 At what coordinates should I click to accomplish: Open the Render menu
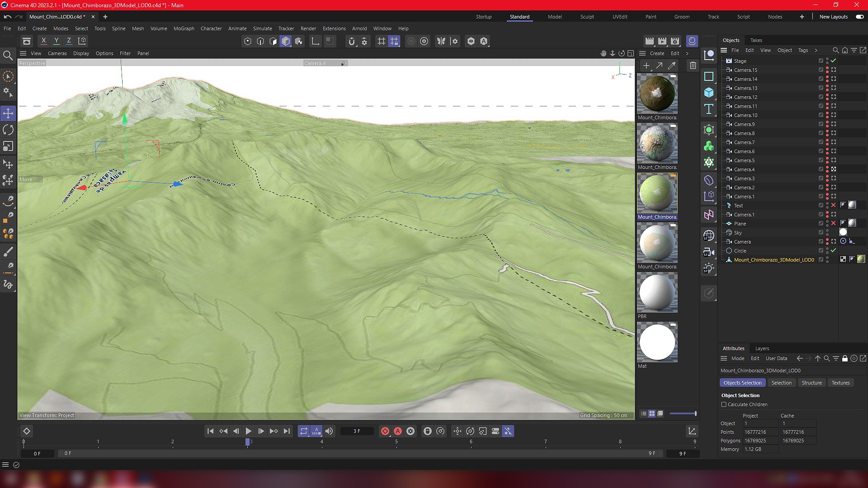coord(308,28)
